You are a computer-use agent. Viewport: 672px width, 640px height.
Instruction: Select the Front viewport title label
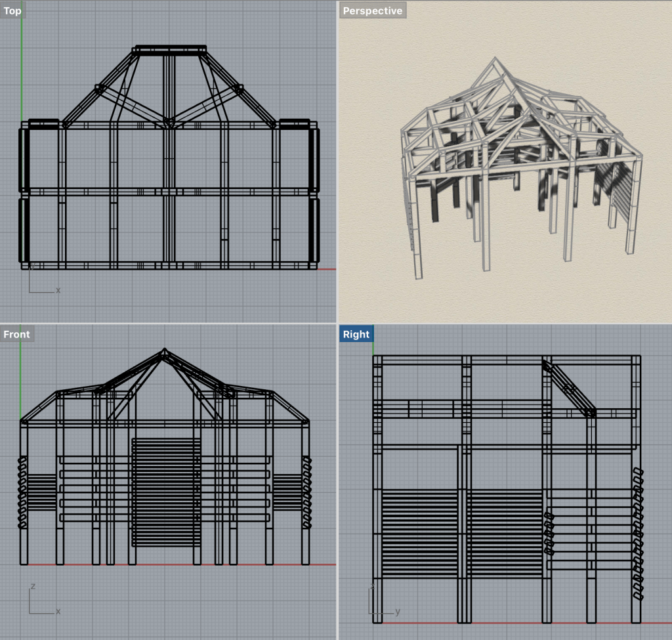(x=16, y=334)
